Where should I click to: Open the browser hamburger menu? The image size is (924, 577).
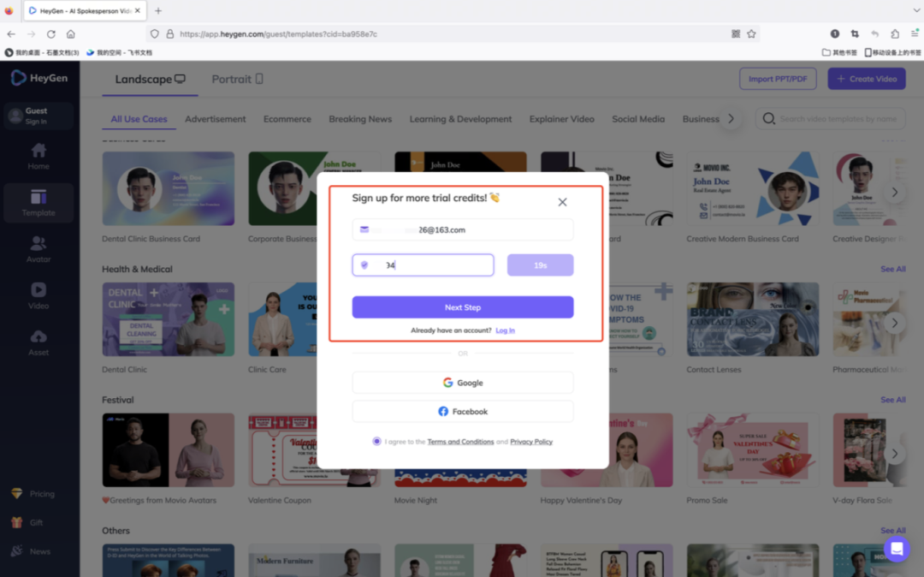(x=915, y=34)
